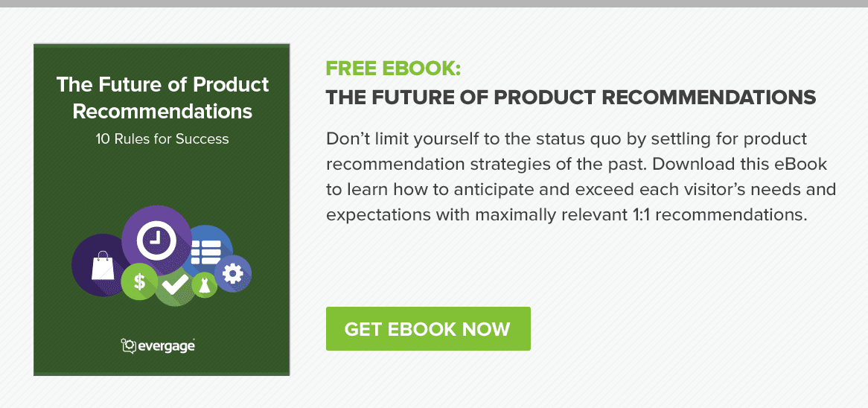Click the shopping bag icon circle

(x=101, y=265)
